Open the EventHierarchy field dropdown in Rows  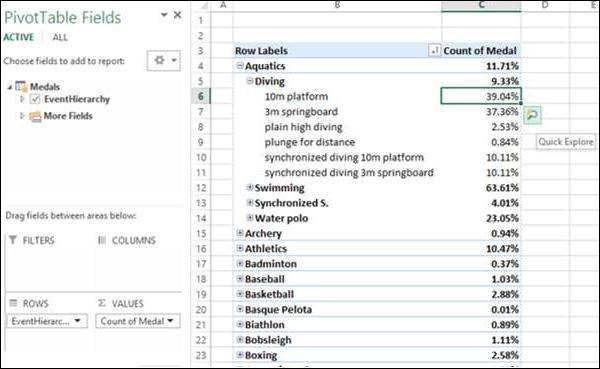(78, 321)
